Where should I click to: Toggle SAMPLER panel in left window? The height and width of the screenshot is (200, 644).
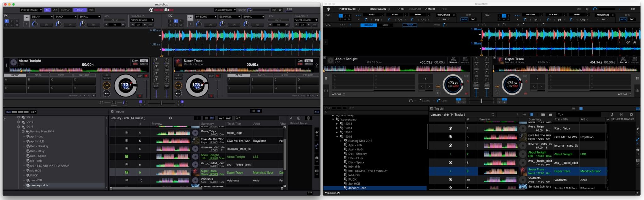(x=66, y=10)
